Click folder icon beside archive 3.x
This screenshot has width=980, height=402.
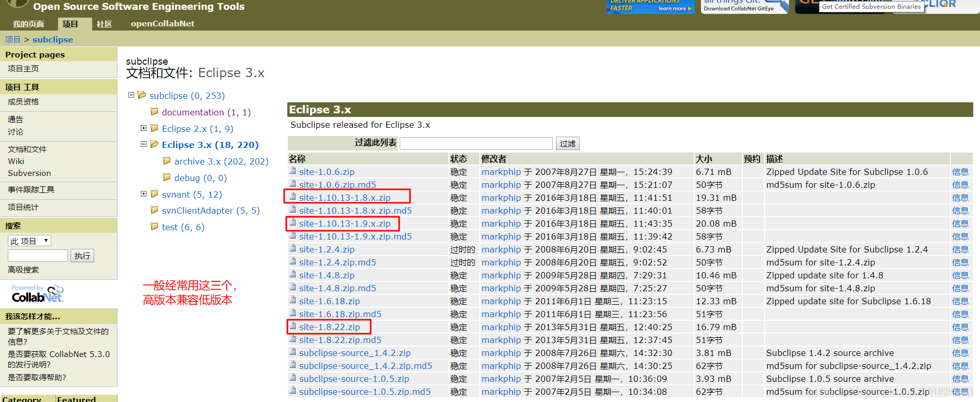click(x=167, y=161)
